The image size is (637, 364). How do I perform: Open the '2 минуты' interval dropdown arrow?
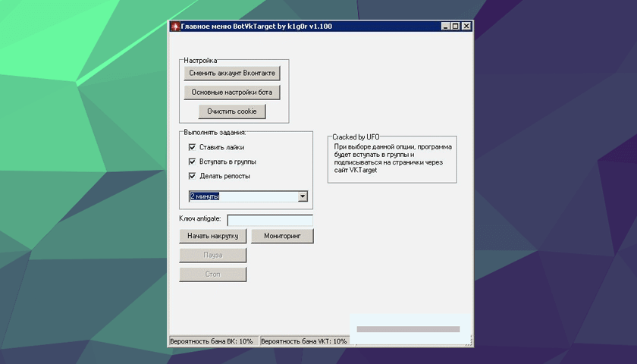[303, 196]
